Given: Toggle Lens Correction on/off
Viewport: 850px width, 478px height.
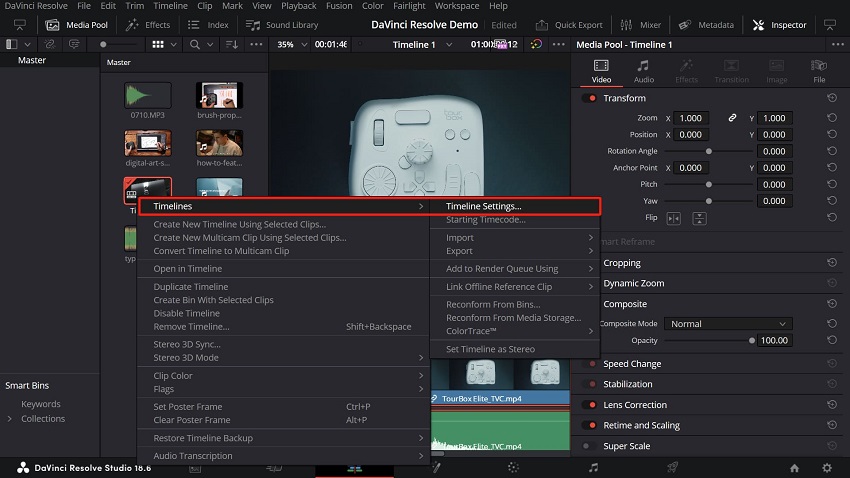Looking at the screenshot, I should [589, 405].
